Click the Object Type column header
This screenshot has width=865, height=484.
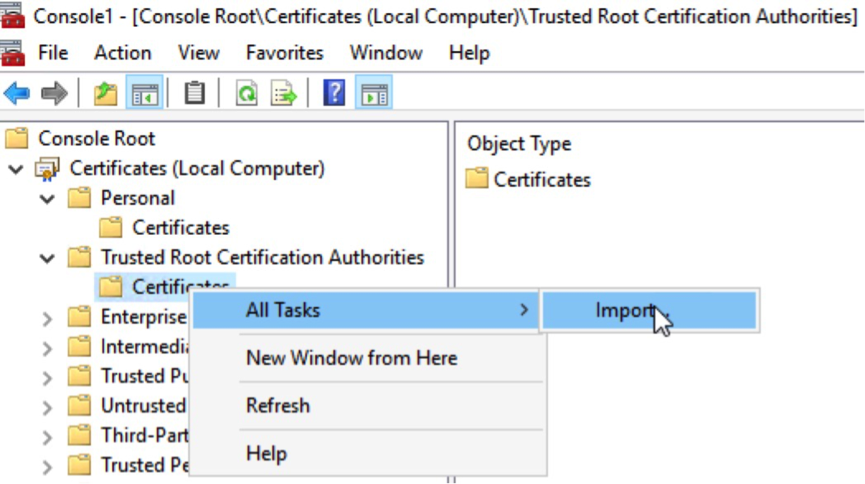[519, 143]
